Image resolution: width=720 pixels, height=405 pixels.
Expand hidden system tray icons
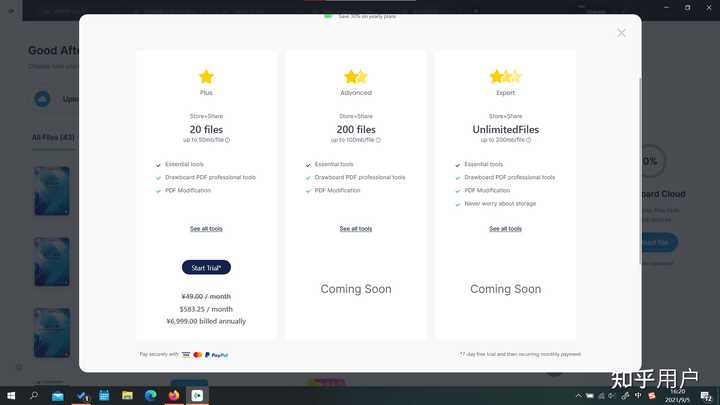coord(579,395)
